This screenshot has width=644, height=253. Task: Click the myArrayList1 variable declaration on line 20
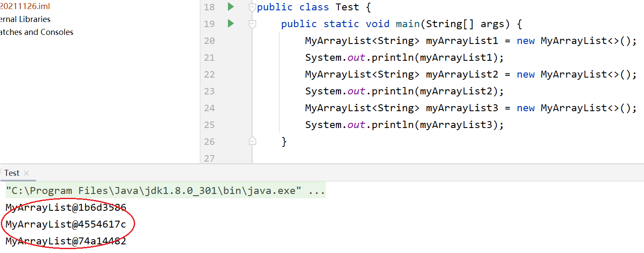pos(462,41)
